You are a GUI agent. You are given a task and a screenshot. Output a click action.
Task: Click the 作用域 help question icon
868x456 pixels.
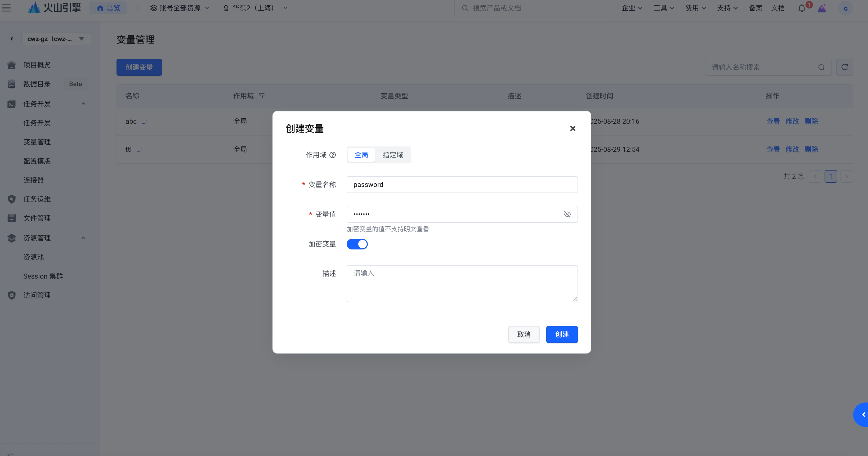coord(333,155)
